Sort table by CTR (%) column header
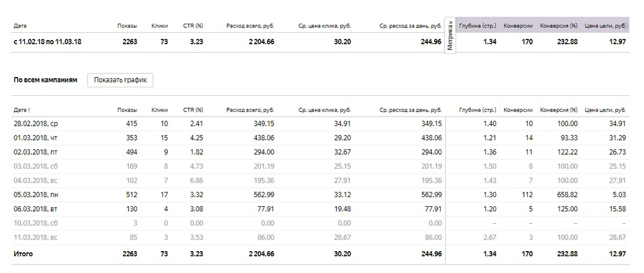Viewport: 644px width, 273px height. [x=193, y=110]
